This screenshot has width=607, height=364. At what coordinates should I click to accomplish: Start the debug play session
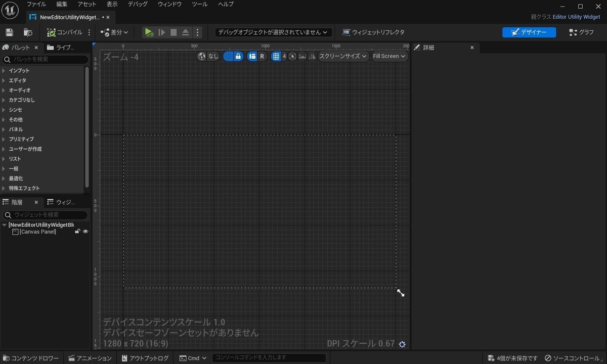(149, 32)
